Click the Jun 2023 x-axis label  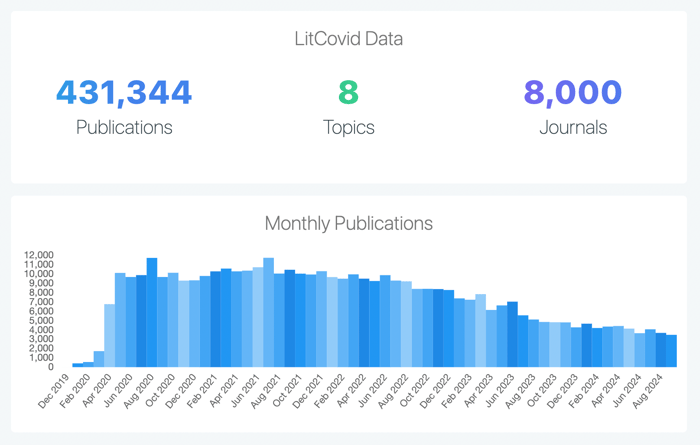tap(499, 391)
